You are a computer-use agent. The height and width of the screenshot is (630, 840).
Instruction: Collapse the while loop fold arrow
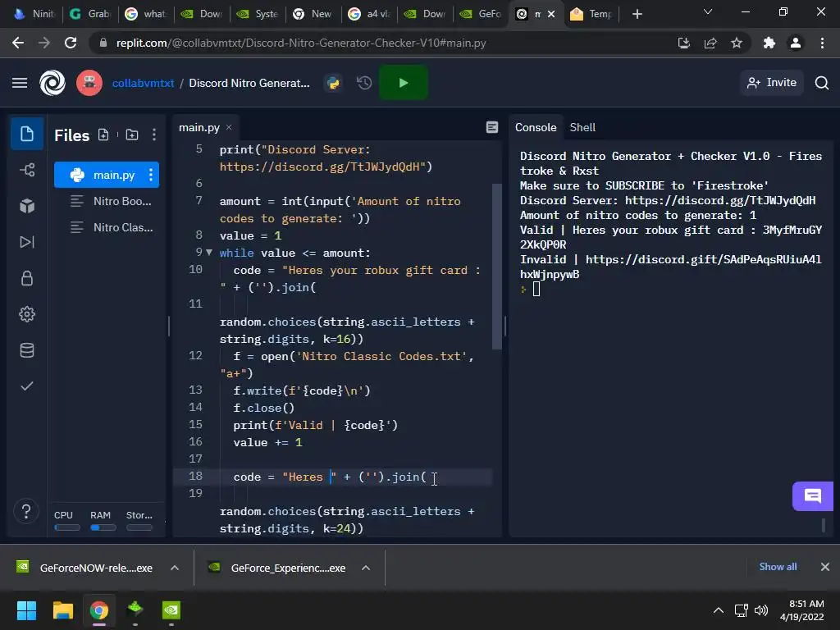(209, 253)
